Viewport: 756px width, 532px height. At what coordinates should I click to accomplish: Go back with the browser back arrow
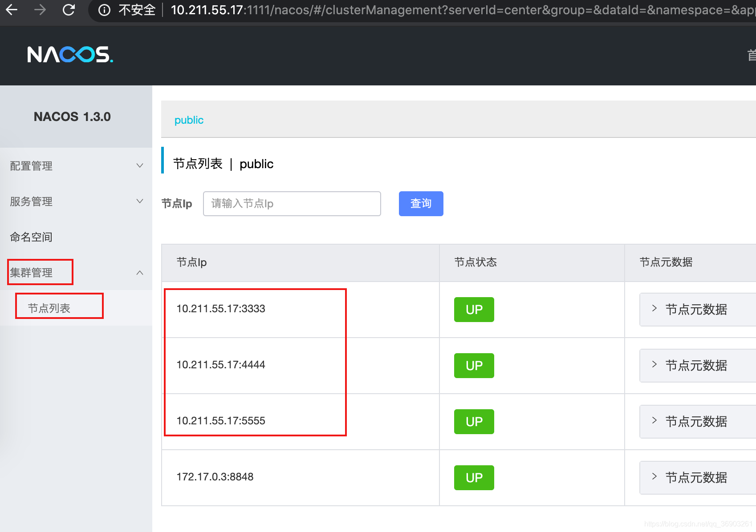pyautogui.click(x=12, y=9)
